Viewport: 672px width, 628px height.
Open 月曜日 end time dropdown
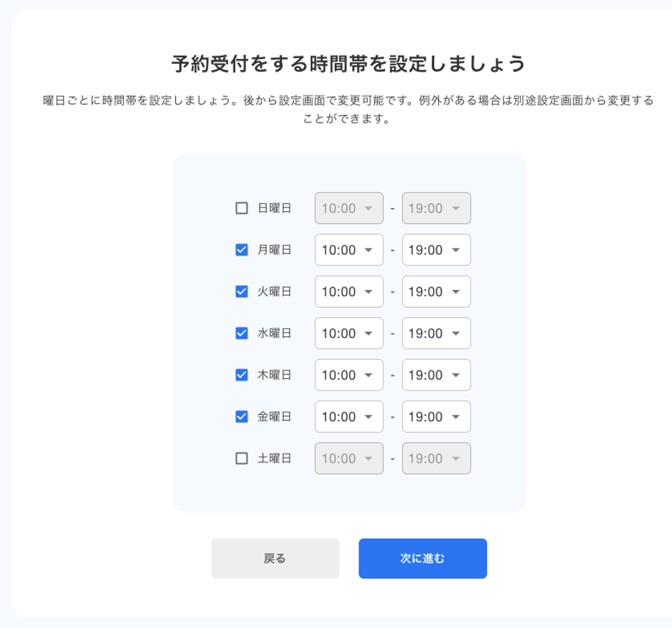click(x=436, y=250)
